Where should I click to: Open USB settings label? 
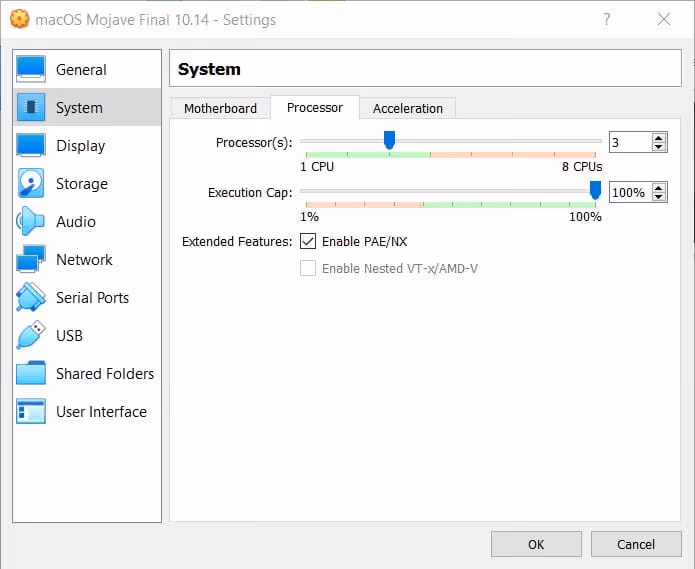(69, 336)
